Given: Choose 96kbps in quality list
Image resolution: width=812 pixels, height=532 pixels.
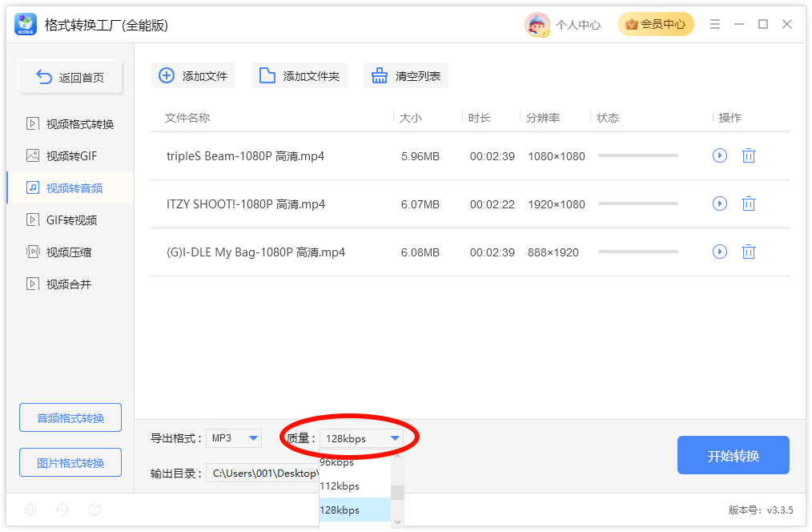Looking at the screenshot, I should click(x=355, y=462).
